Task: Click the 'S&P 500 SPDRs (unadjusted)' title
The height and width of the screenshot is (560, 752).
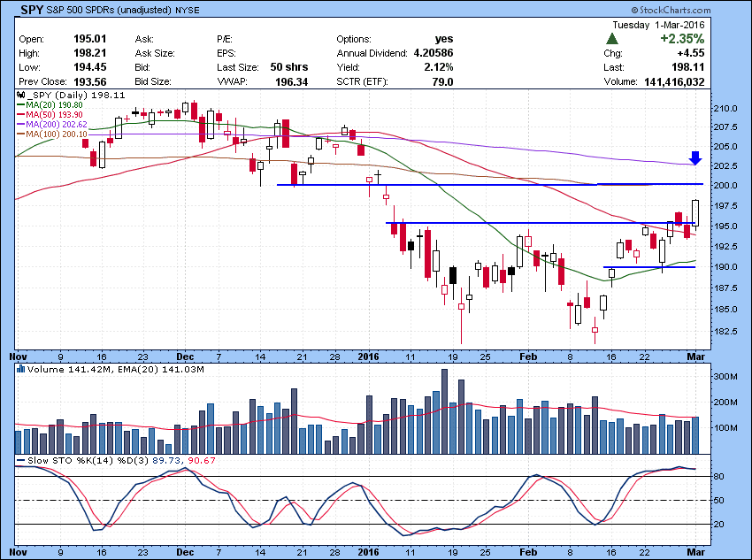Action: tap(109, 10)
